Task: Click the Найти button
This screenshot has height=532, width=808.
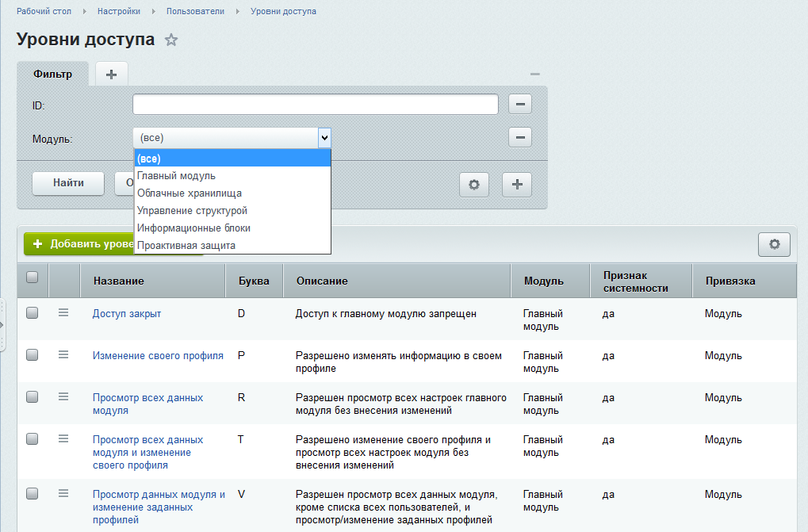Action: point(68,183)
